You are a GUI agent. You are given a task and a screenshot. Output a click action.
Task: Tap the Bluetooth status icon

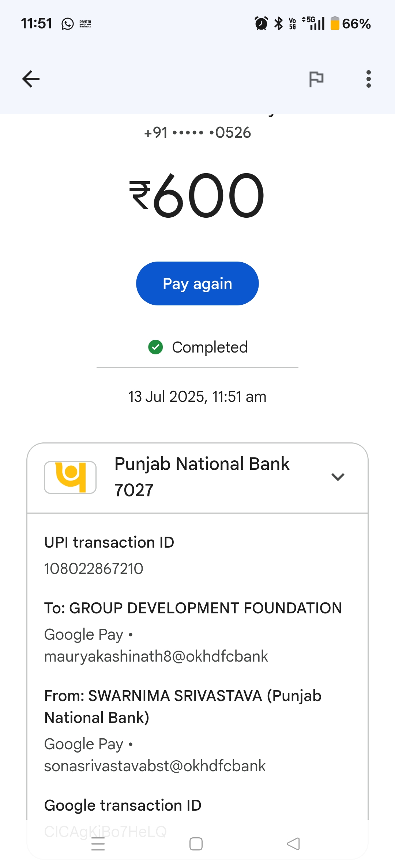[x=279, y=24]
